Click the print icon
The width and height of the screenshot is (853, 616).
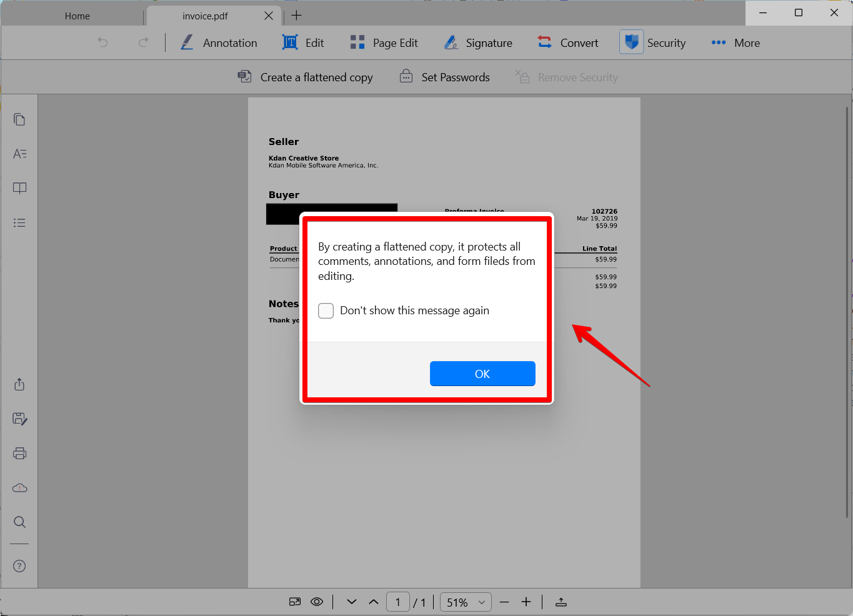[x=19, y=453]
